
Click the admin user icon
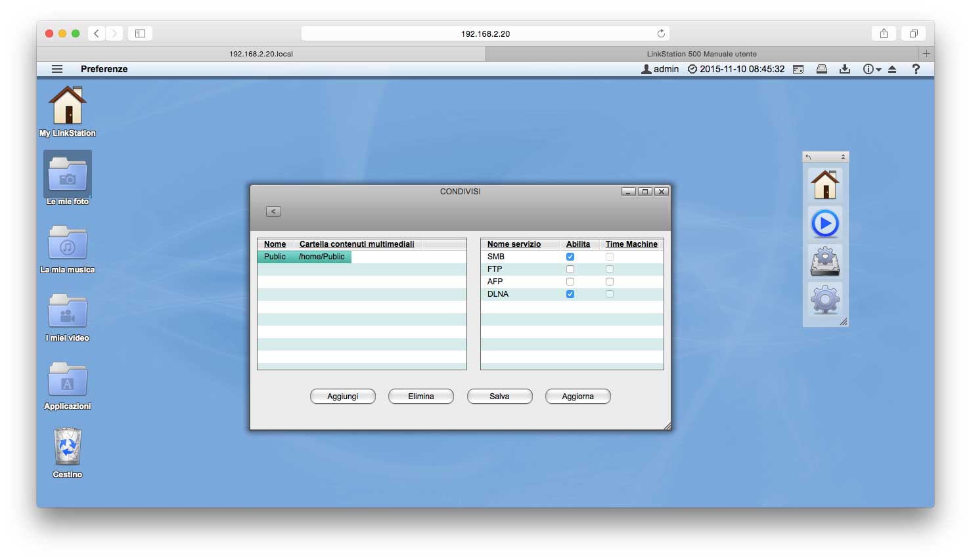click(x=646, y=69)
